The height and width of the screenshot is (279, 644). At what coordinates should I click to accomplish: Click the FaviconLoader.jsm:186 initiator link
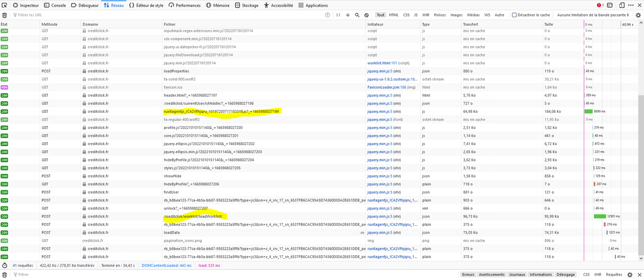click(386, 87)
